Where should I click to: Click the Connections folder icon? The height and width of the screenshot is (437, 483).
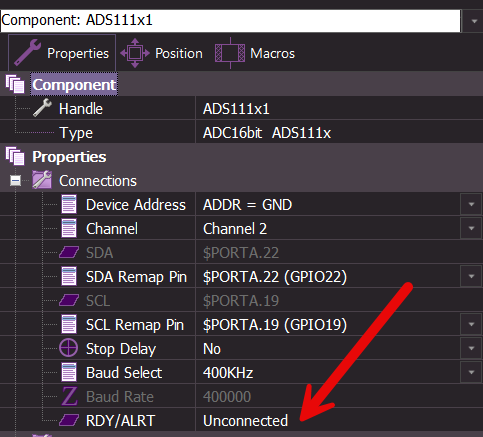[x=42, y=180]
